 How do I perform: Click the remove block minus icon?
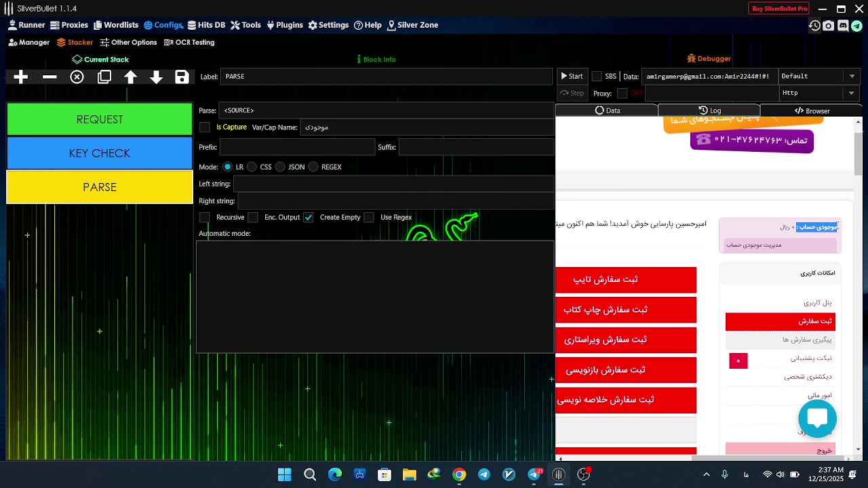[50, 77]
